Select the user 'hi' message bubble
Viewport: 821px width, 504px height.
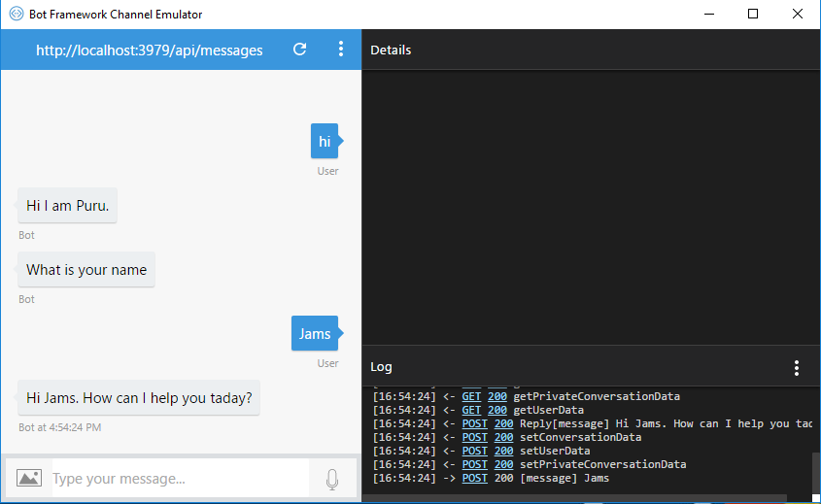tap(325, 141)
